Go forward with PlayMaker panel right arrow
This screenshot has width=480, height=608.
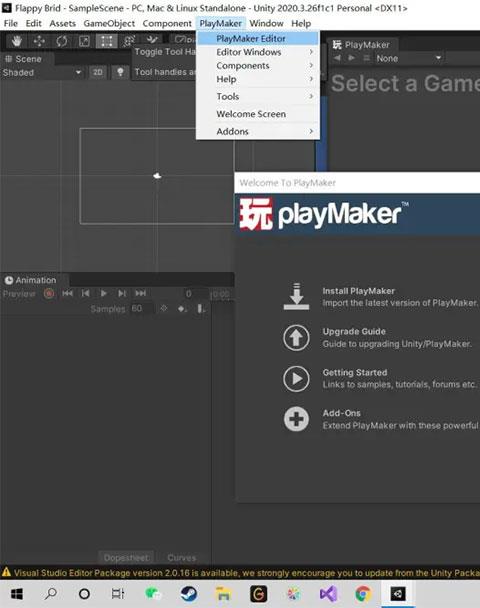click(351, 58)
